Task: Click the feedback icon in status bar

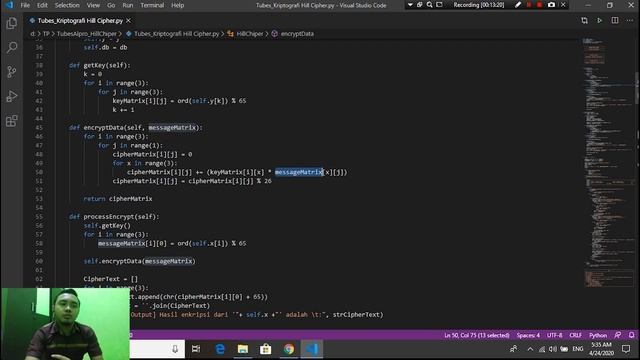Action: click(618, 335)
